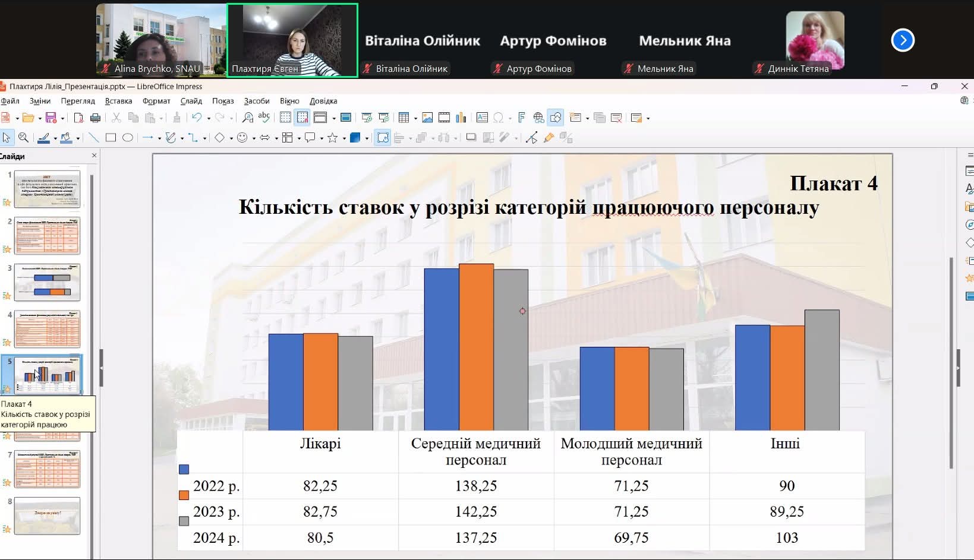Click the Insert Fontwork text icon
The image size is (974, 560).
pos(521,118)
